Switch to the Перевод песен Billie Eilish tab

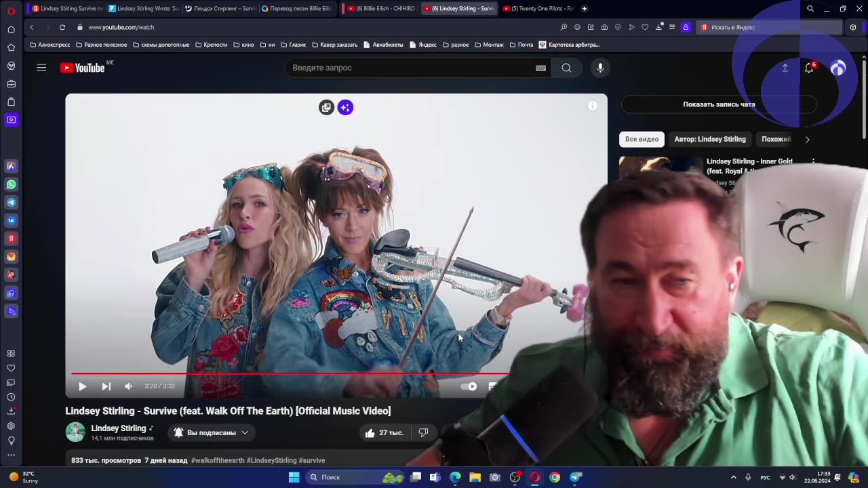click(x=296, y=9)
